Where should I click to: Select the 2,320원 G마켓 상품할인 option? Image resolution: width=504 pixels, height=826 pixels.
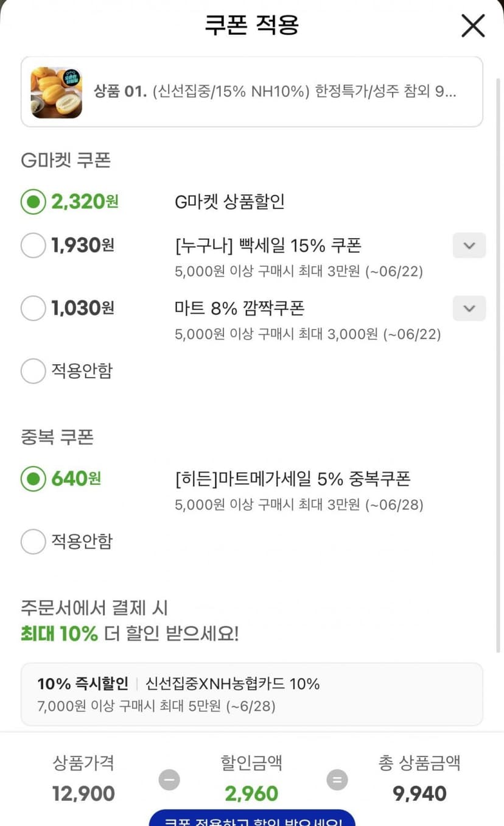[x=33, y=202]
